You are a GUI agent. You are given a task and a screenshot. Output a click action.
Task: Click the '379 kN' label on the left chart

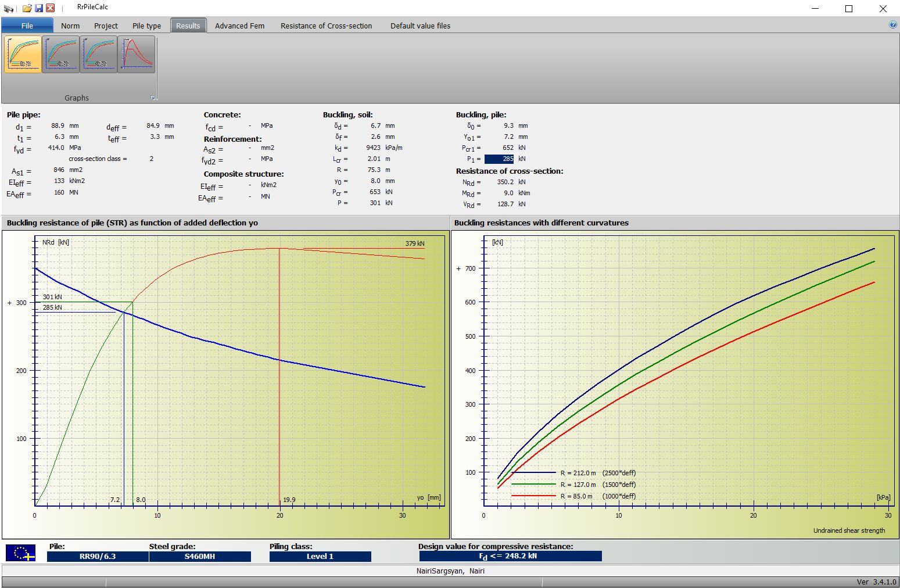[415, 243]
